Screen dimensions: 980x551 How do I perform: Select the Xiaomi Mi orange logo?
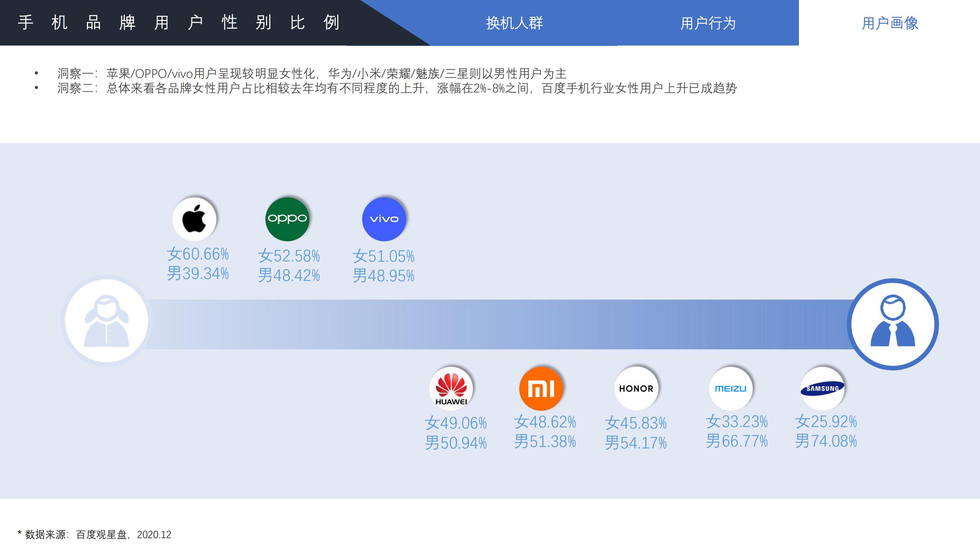click(541, 388)
